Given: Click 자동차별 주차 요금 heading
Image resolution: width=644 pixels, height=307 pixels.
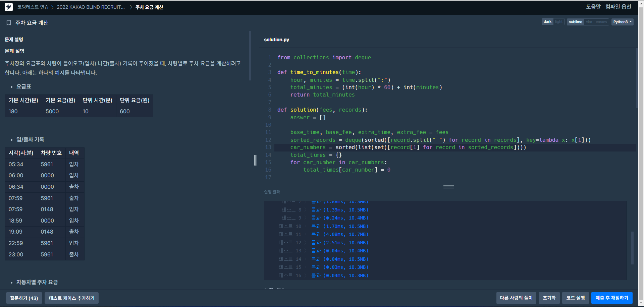Looking at the screenshot, I should pos(37,282).
